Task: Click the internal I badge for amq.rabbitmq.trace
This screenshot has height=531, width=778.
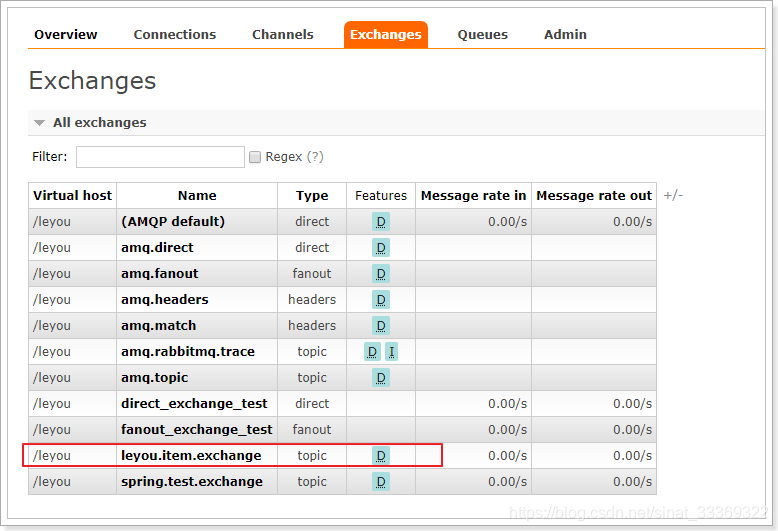Action: click(x=391, y=352)
